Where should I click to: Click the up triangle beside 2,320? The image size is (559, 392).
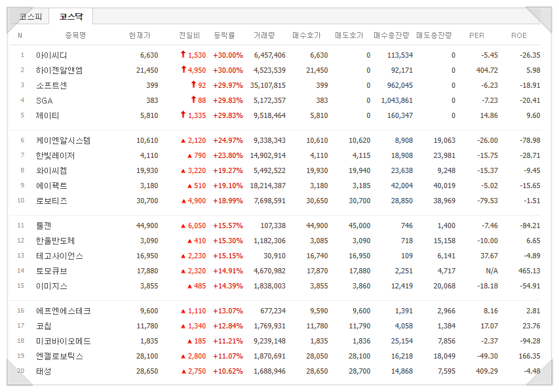[x=183, y=271]
